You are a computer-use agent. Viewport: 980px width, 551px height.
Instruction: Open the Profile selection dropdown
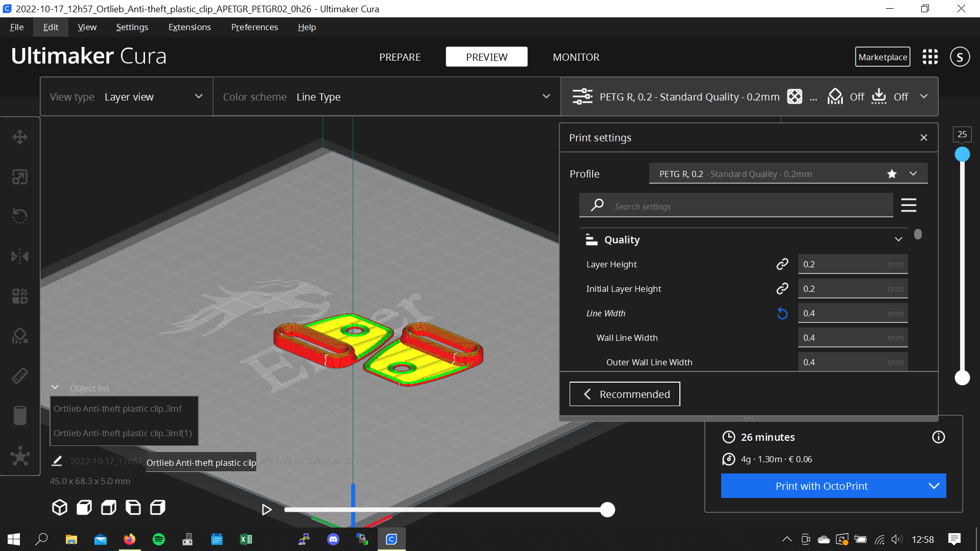point(788,173)
